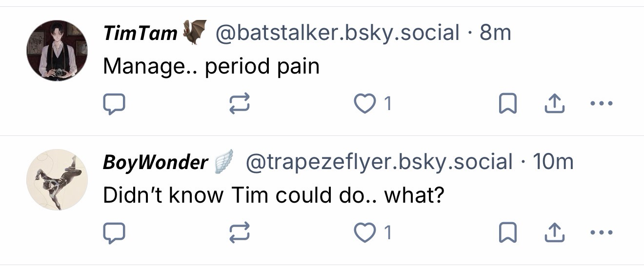Click the BoyWonder display name
This screenshot has width=644, height=266.
click(155, 163)
